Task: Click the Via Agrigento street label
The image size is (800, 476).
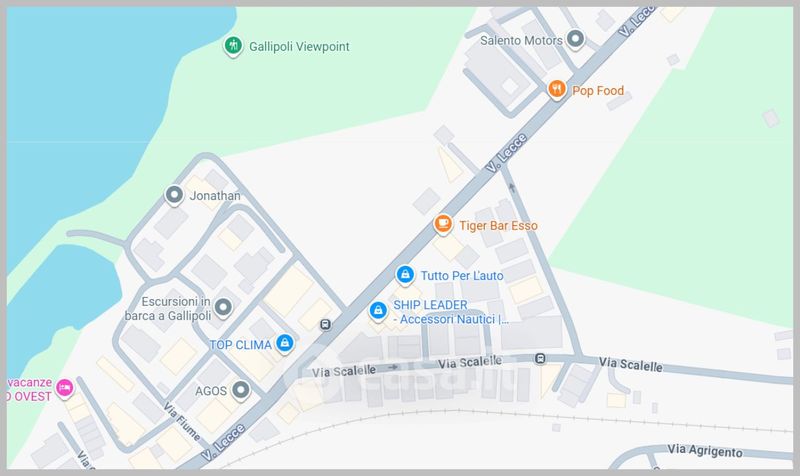Action: click(705, 451)
